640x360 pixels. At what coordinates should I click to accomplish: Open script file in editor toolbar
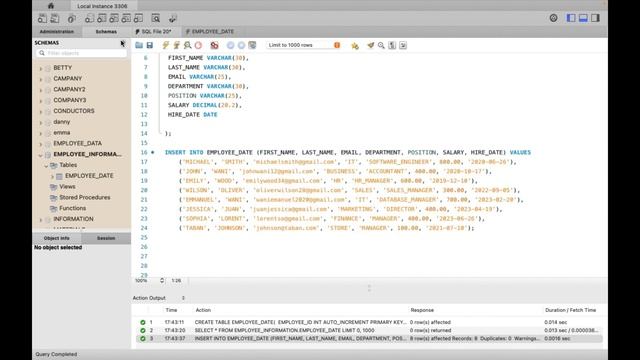coord(139,45)
